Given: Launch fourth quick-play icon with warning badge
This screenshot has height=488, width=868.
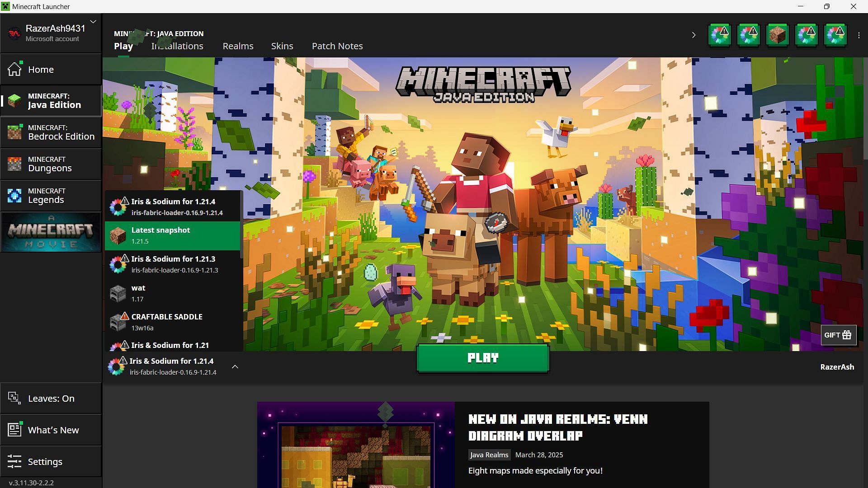Looking at the screenshot, I should (x=807, y=35).
